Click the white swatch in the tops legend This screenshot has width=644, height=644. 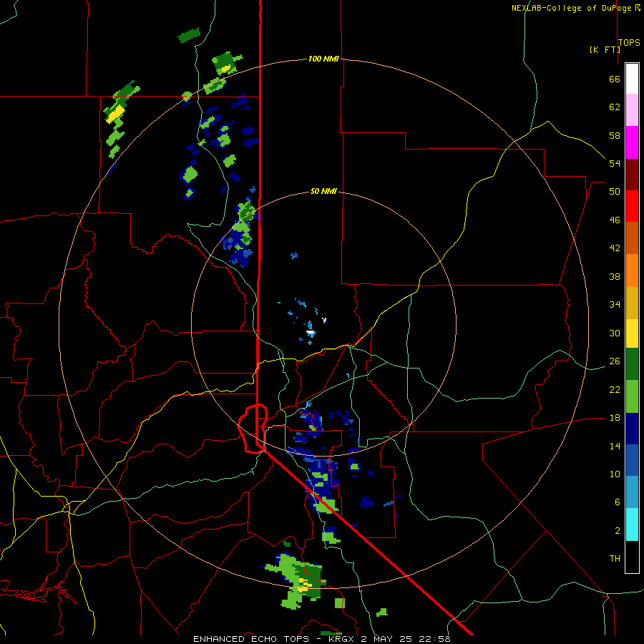(x=632, y=79)
